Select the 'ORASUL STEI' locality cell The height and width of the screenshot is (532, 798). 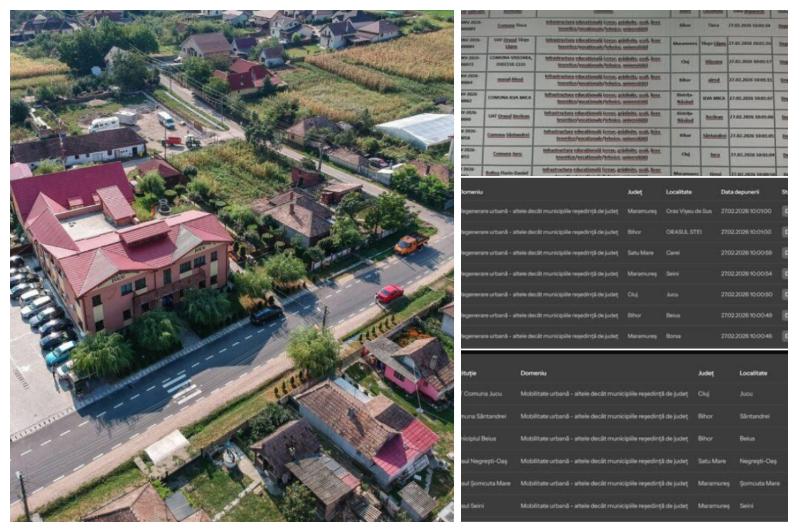pyautogui.click(x=684, y=232)
